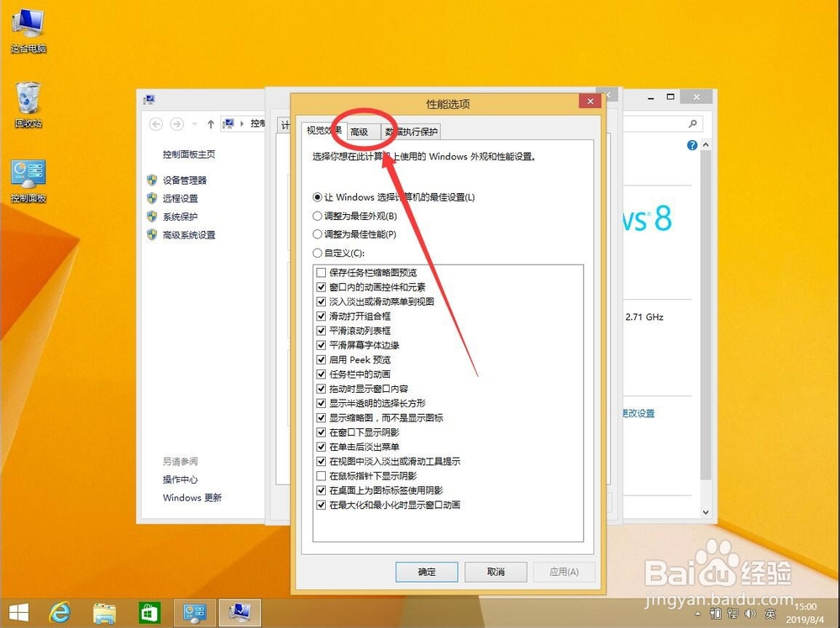Click the speaker icon in the system tray
Viewport: 840px width, 628px height.
[x=750, y=614]
